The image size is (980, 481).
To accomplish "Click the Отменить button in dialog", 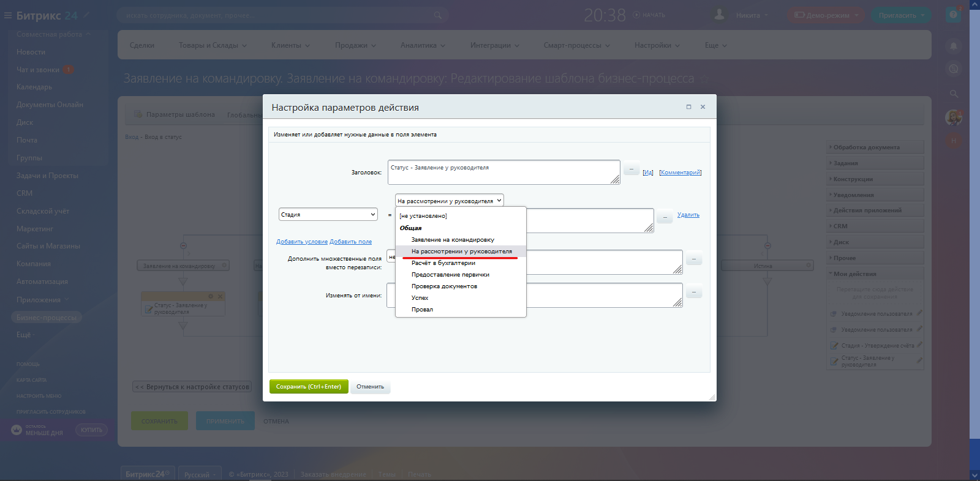I will point(371,387).
